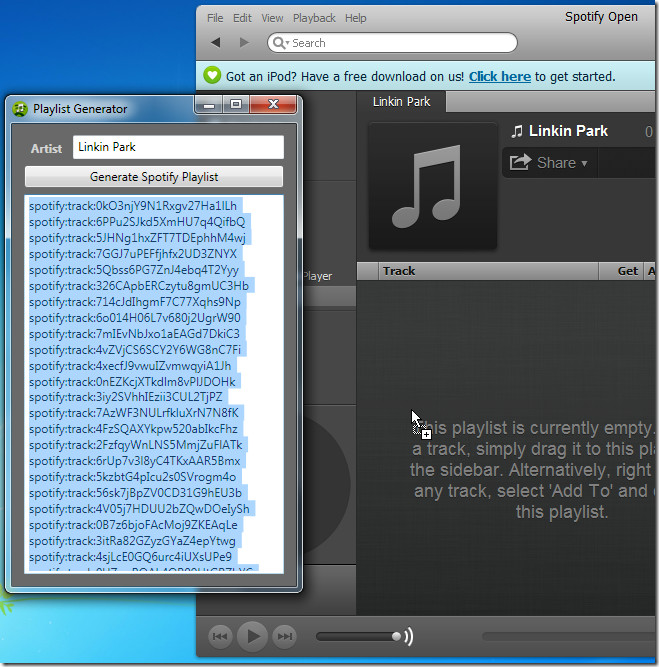Click the forward navigation arrow
Screen dimensions: 659x667
pyautogui.click(x=244, y=43)
